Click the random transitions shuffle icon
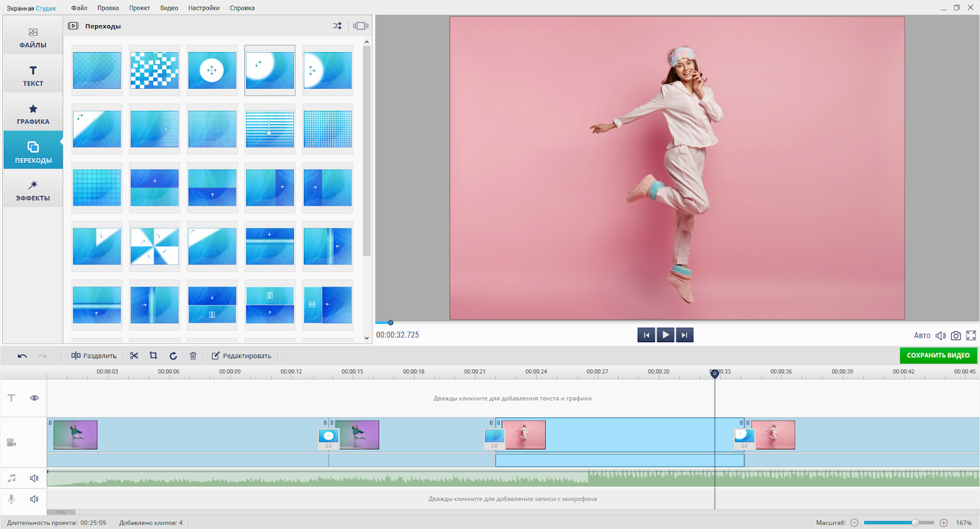Image resolution: width=980 pixels, height=529 pixels. [337, 26]
